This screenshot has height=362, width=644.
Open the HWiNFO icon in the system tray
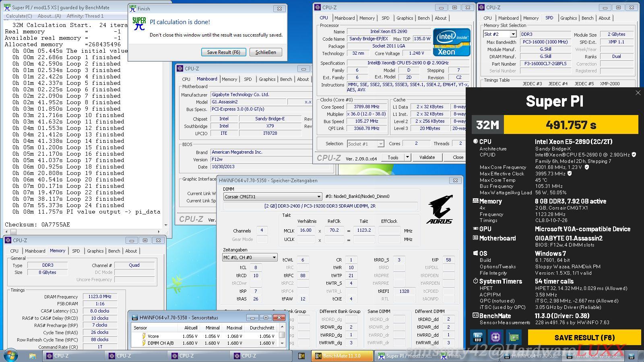pos(632,356)
